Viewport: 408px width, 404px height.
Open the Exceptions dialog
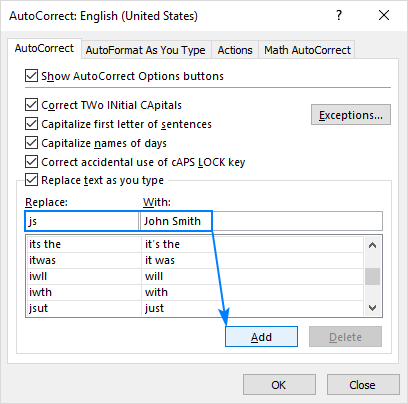point(351,115)
